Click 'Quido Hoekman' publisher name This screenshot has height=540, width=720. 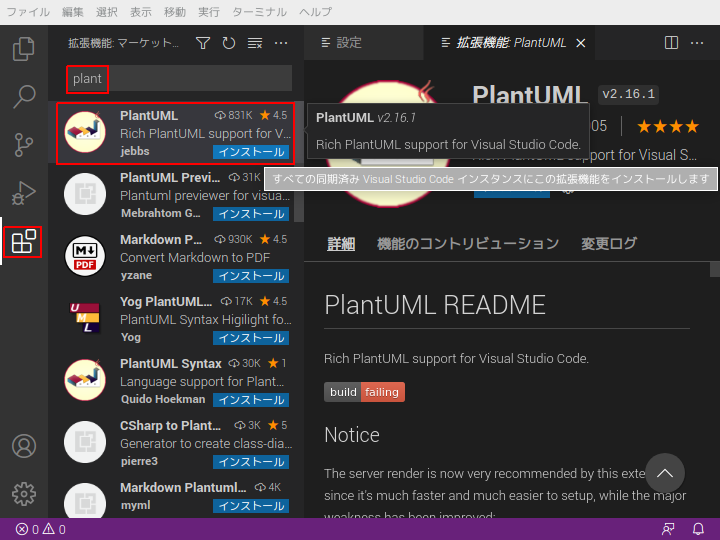tap(163, 399)
